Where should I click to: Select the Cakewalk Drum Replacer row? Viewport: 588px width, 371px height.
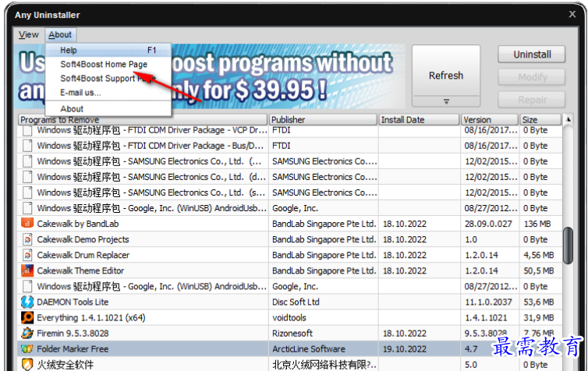coord(290,255)
